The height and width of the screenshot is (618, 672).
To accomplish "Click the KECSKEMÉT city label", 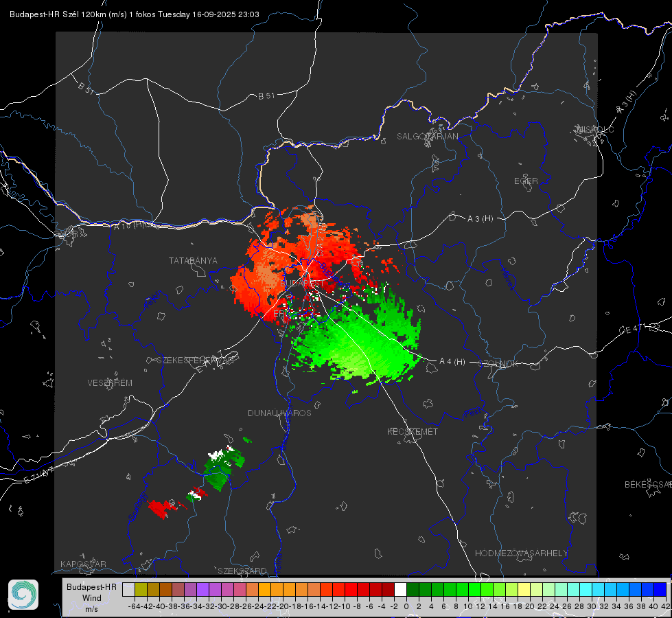I will click(413, 431).
